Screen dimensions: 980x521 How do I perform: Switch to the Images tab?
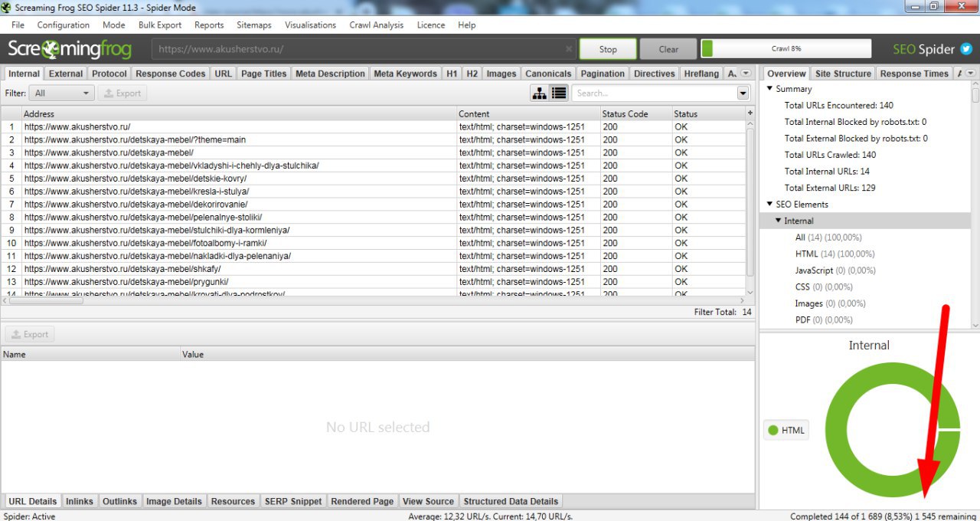tap(501, 74)
